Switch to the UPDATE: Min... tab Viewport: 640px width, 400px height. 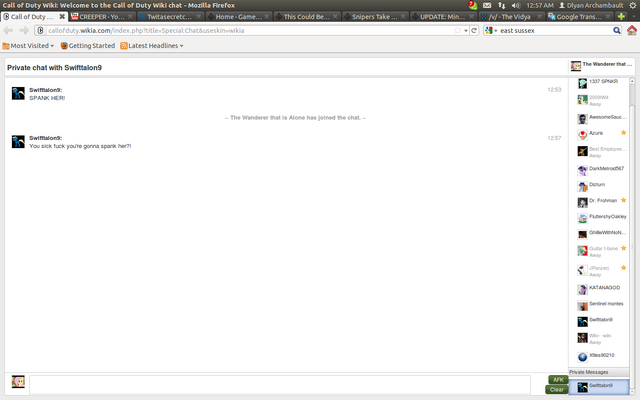pos(443,17)
